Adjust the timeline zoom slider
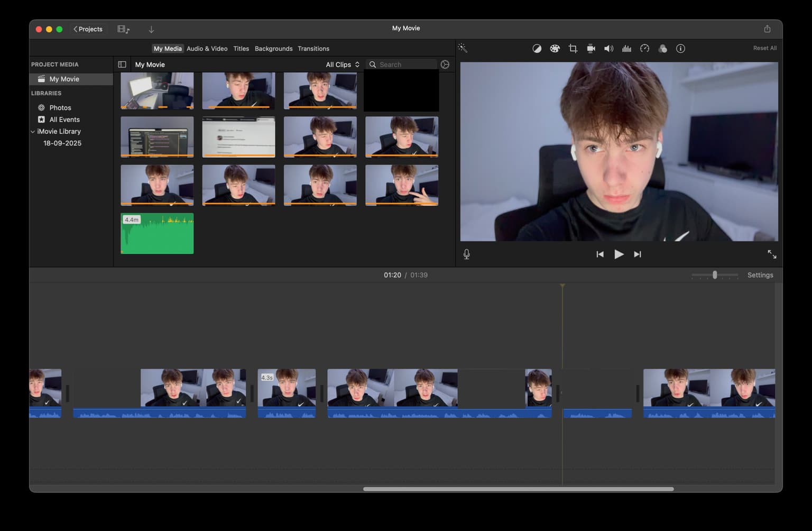This screenshot has width=812, height=531. coord(715,275)
